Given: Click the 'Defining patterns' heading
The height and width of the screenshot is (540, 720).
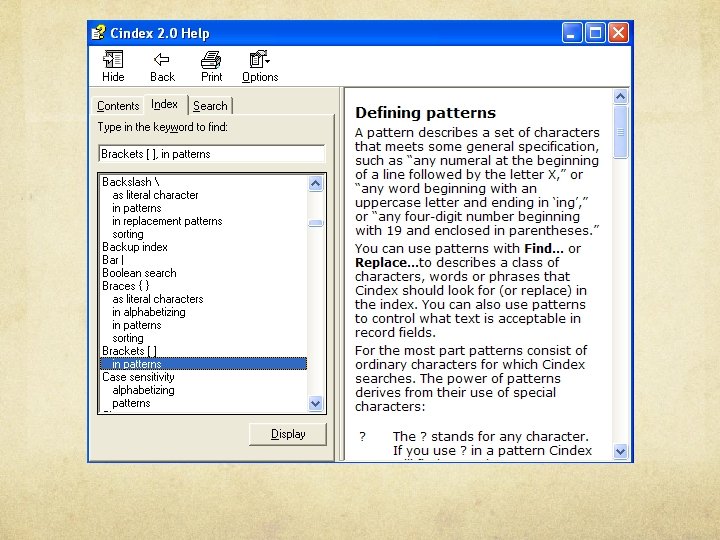Looking at the screenshot, I should 426,113.
